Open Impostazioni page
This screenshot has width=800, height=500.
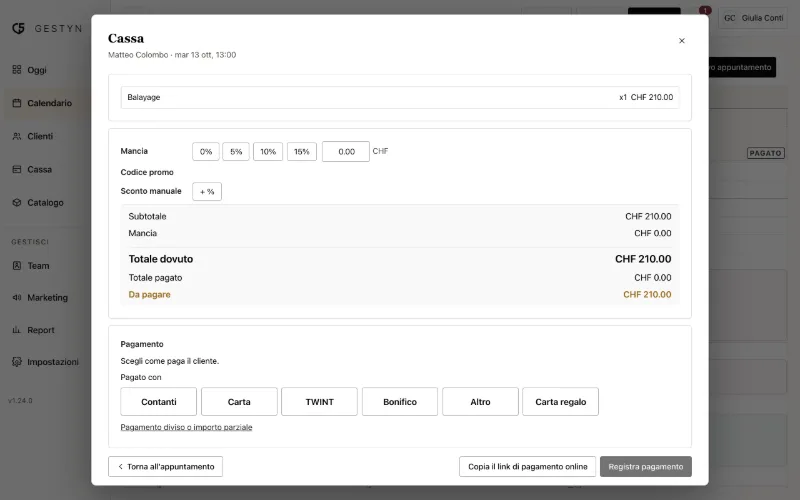point(53,362)
